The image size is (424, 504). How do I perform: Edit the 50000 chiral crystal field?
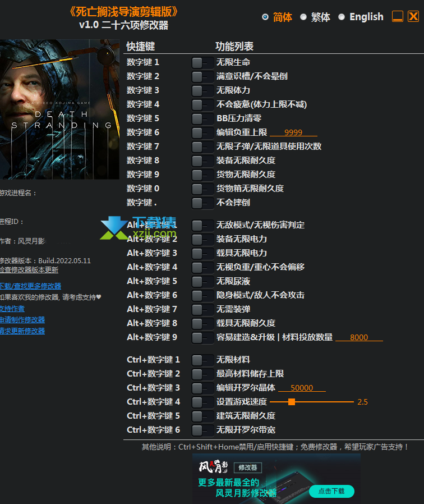[302, 388]
